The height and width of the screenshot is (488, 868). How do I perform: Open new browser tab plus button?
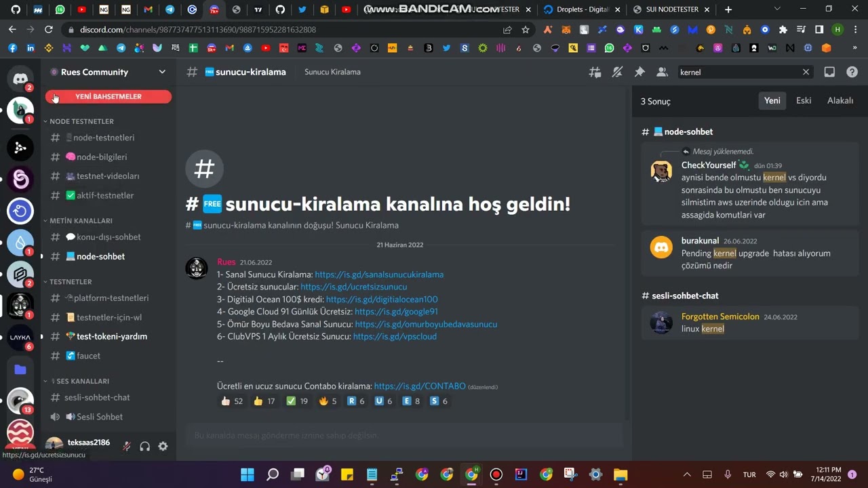point(728,9)
